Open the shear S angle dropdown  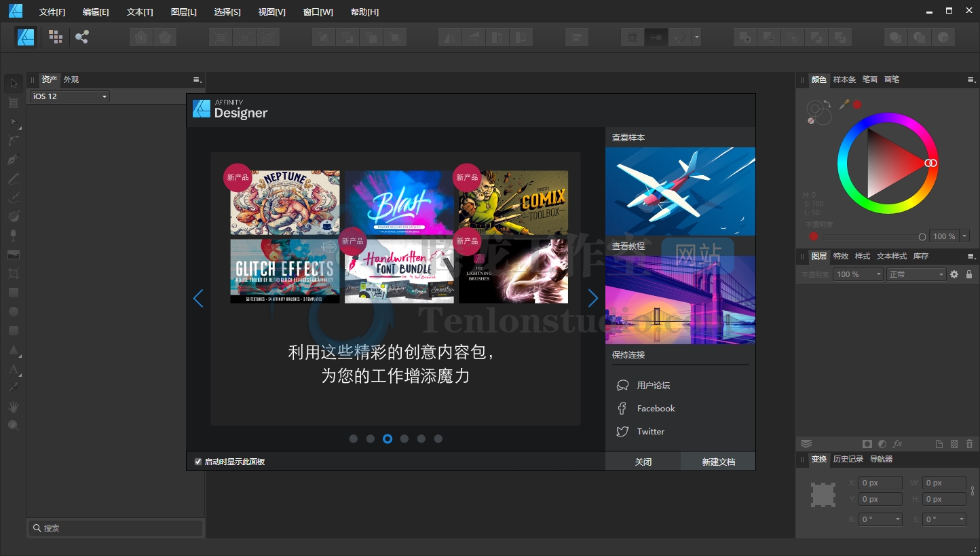pyautogui.click(x=962, y=519)
